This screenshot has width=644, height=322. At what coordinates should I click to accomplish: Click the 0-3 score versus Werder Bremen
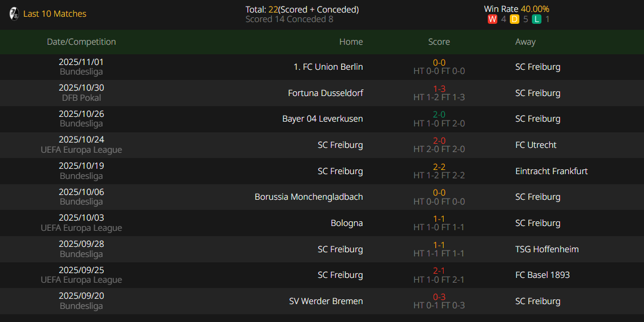439,297
